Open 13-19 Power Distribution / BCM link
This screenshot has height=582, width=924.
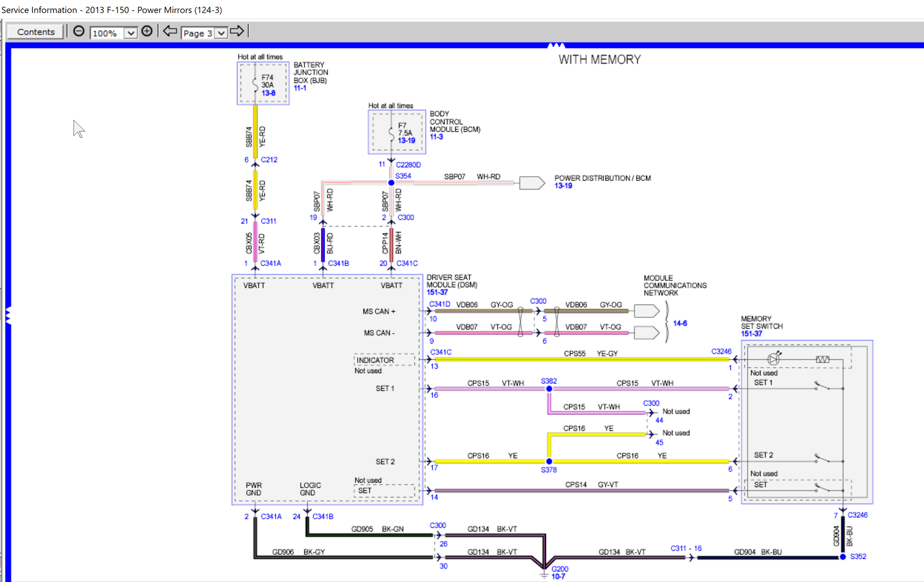(x=563, y=186)
